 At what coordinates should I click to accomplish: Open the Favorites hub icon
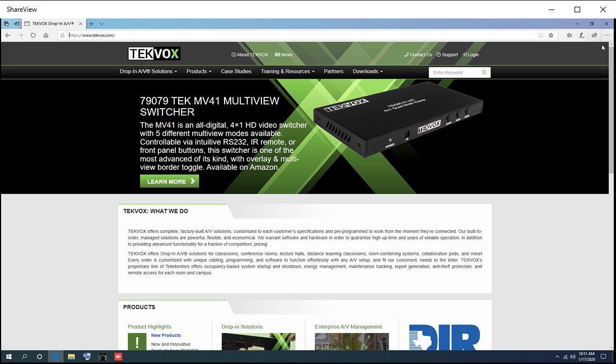(570, 35)
